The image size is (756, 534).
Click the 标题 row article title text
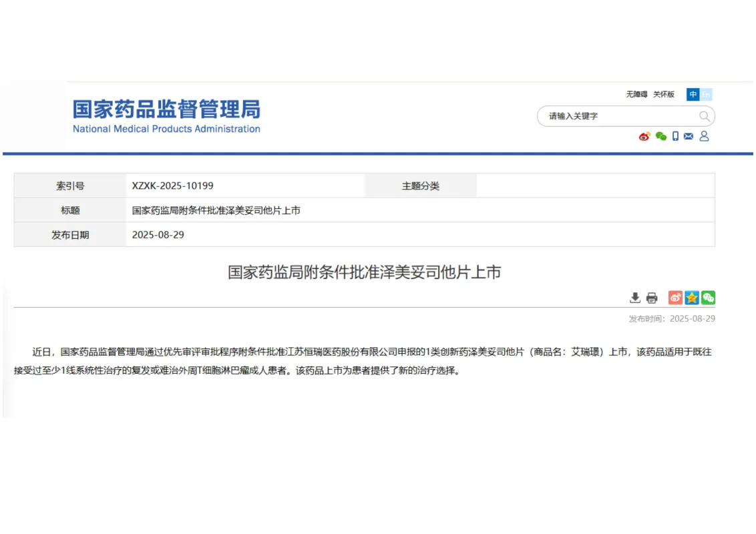pos(216,210)
